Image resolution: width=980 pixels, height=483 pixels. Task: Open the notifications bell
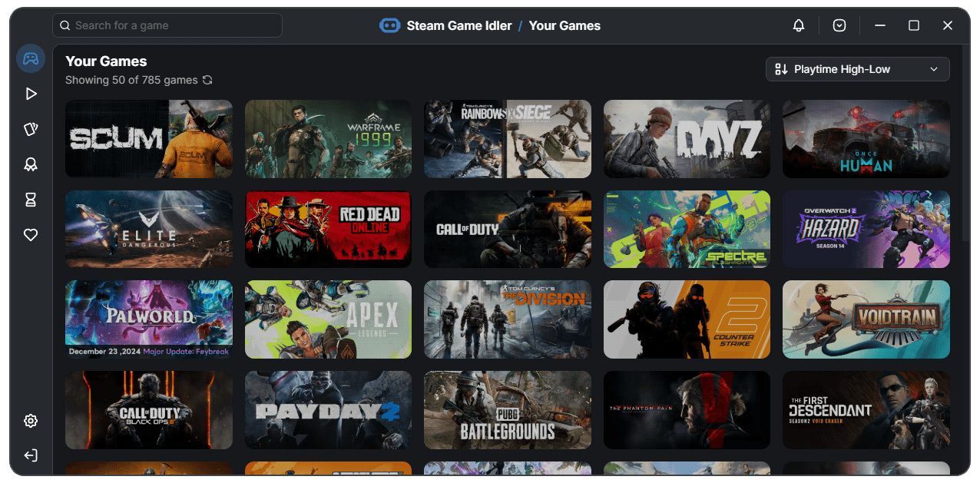point(799,25)
